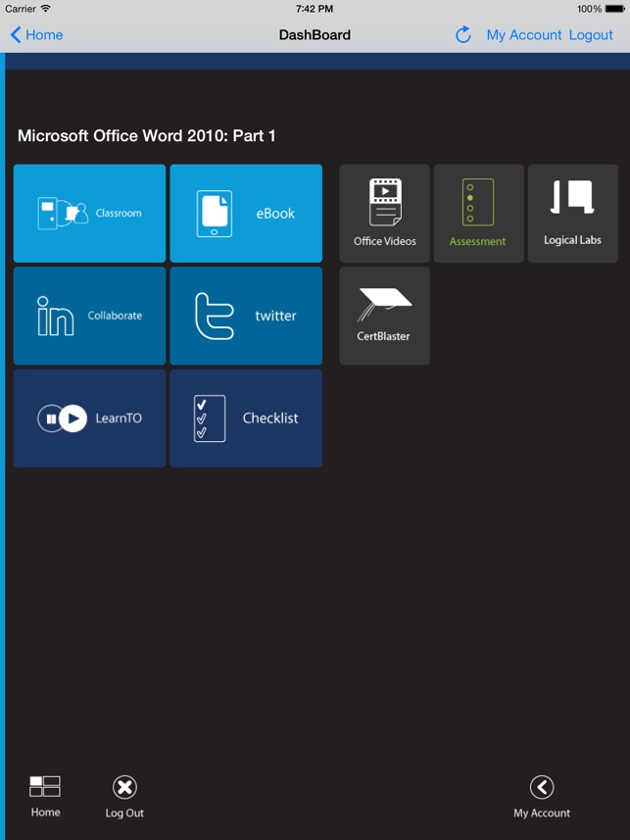Open the Classroom tile
This screenshot has width=630, height=840.
(89, 214)
